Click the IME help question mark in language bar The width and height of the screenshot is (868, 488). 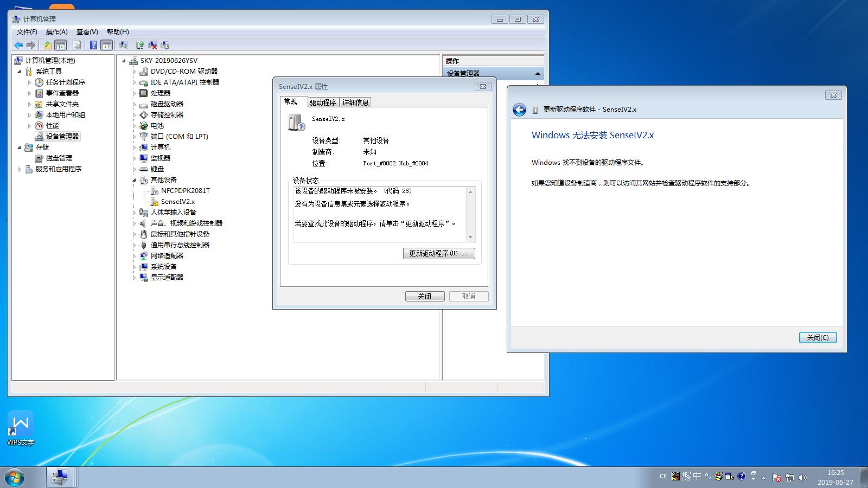tap(742, 476)
